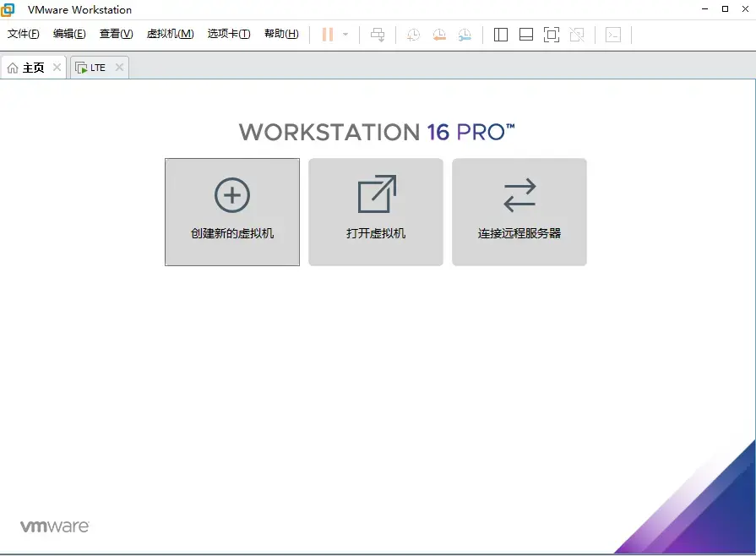Close the LTE tab
Image resolution: width=756 pixels, height=556 pixels.
(120, 67)
